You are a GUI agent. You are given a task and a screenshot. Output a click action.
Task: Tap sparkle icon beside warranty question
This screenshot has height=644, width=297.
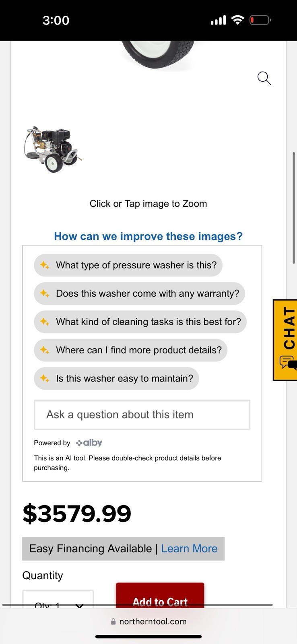coord(45,293)
